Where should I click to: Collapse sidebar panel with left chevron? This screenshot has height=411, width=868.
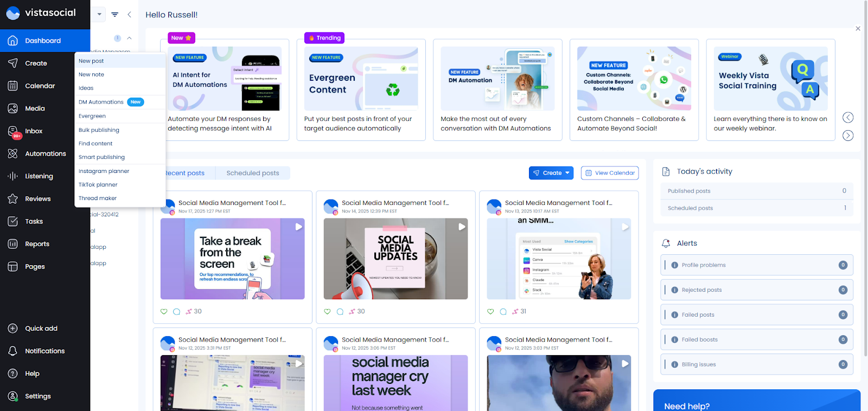129,15
